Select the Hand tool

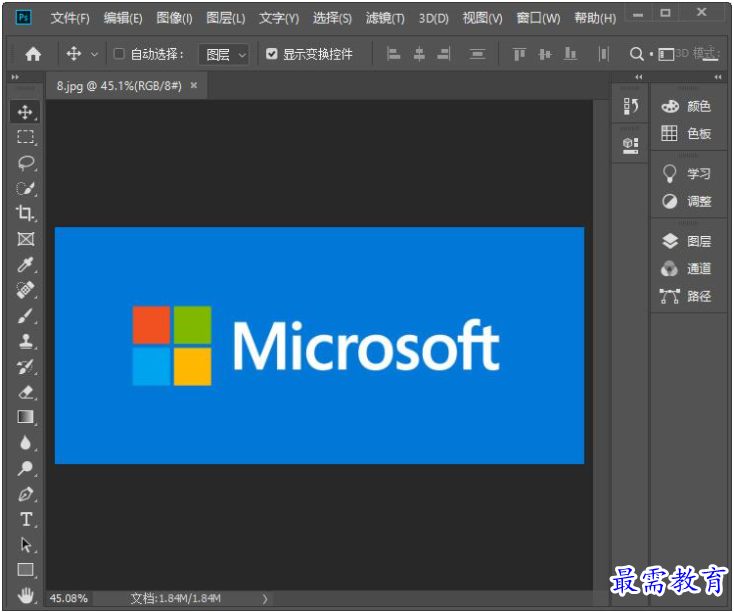click(25, 595)
